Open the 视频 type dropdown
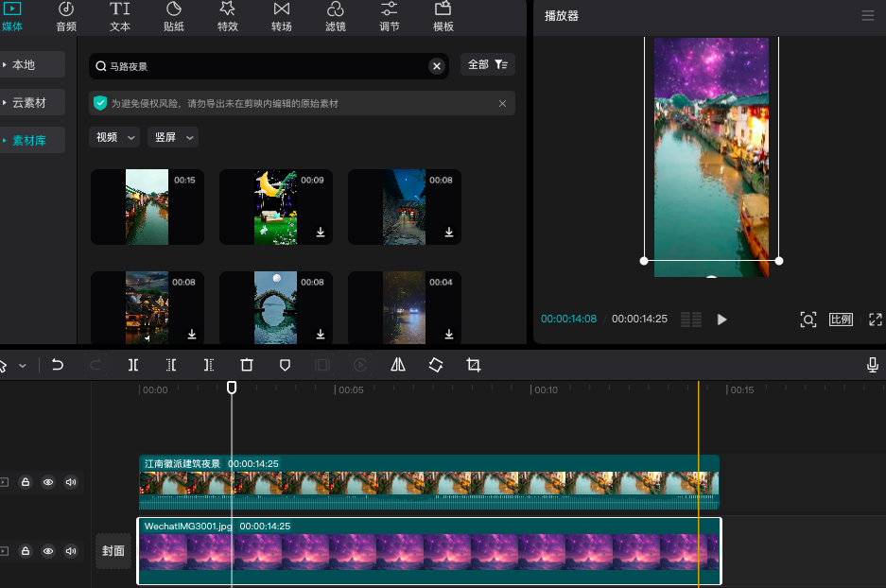 (114, 137)
